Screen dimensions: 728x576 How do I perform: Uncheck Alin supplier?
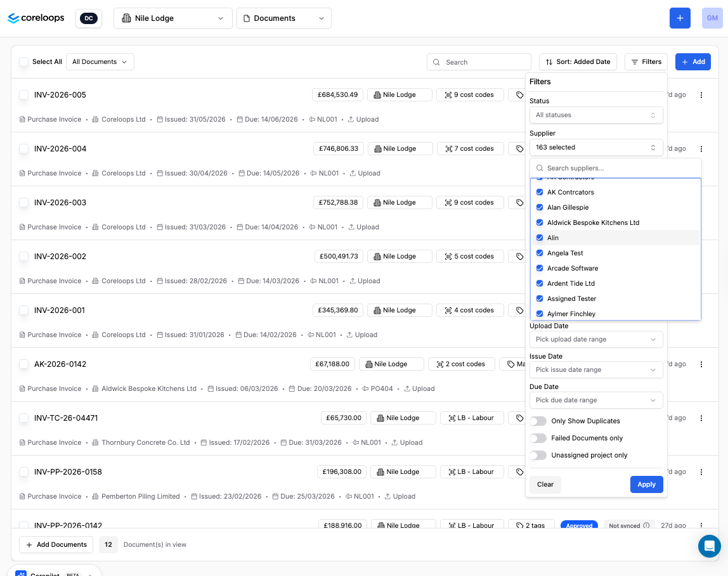pyautogui.click(x=540, y=238)
